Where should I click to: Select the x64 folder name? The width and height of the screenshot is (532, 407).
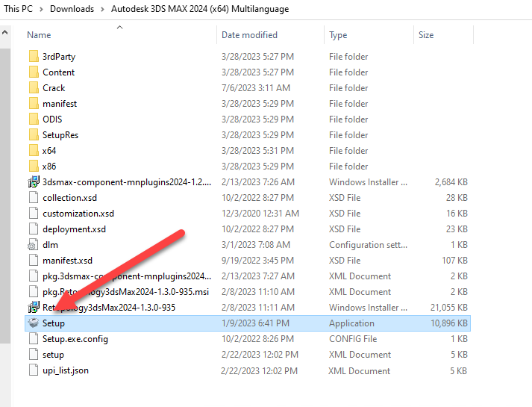click(49, 151)
